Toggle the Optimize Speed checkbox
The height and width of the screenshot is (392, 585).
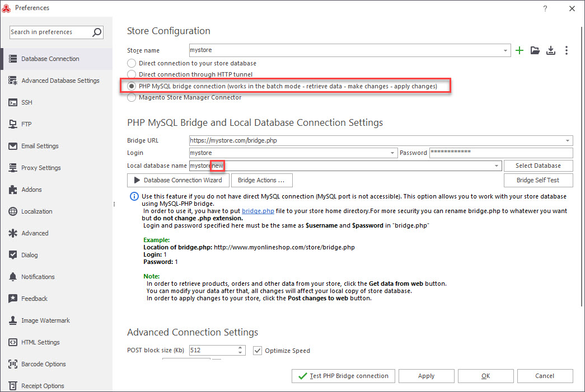[258, 351]
